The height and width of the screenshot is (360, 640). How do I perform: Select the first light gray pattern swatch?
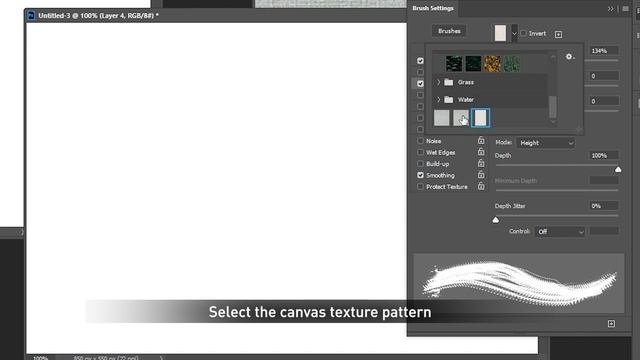coord(441,118)
